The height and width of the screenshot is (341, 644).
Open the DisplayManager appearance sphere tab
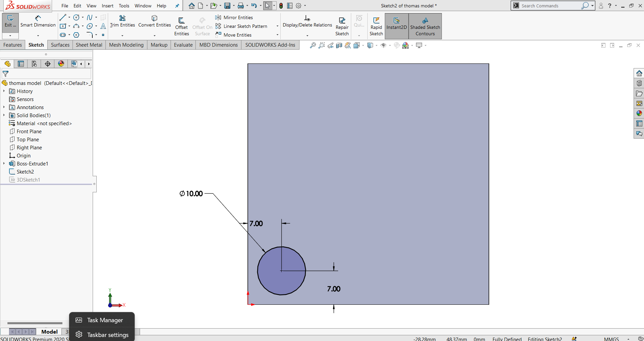click(x=61, y=64)
